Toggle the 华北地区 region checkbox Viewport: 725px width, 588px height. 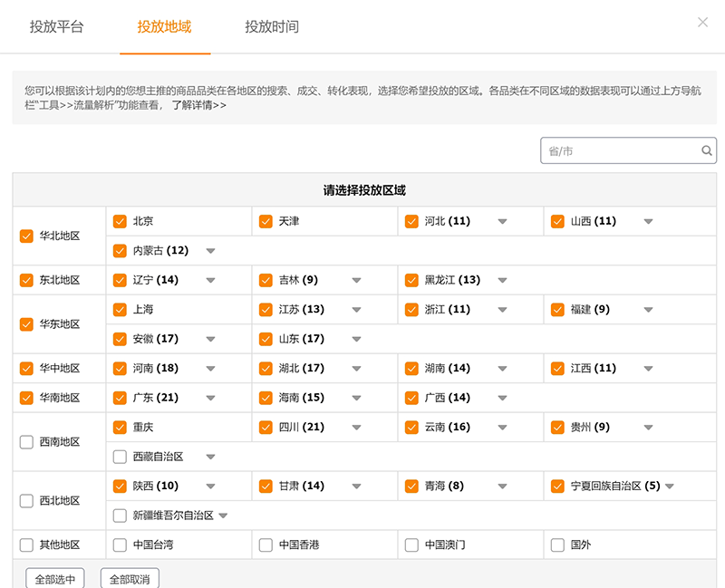[x=26, y=236]
